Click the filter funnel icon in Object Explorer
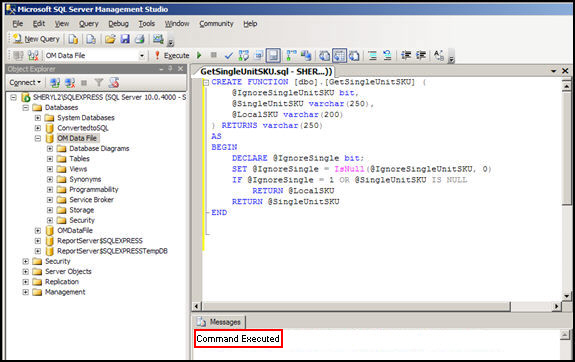 coord(99,83)
